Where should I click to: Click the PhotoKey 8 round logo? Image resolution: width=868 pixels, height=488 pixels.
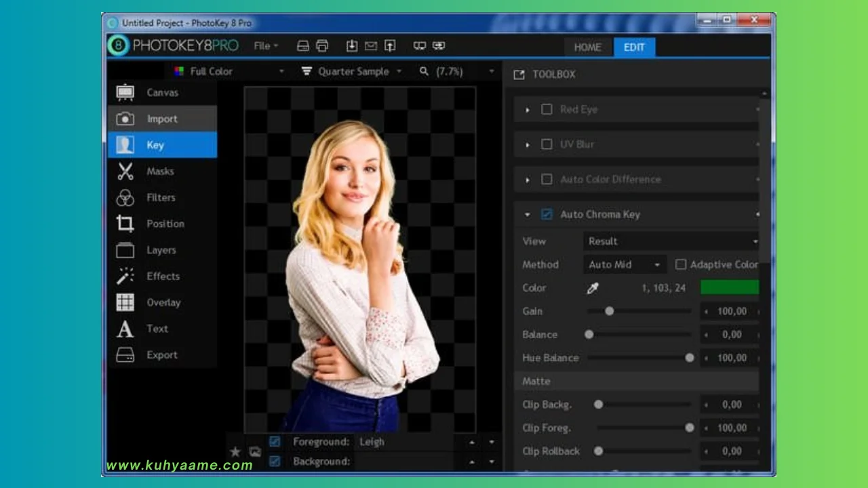(x=118, y=45)
